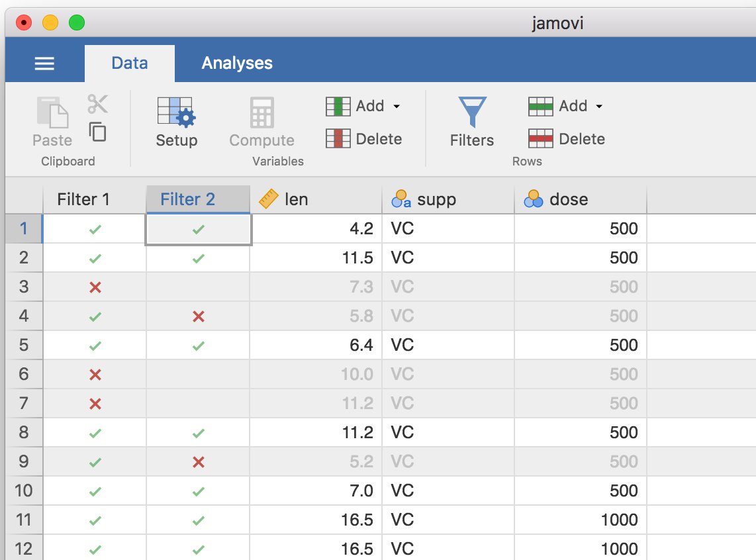756x560 pixels.
Task: Click the scissors Cut icon
Action: tap(97, 104)
